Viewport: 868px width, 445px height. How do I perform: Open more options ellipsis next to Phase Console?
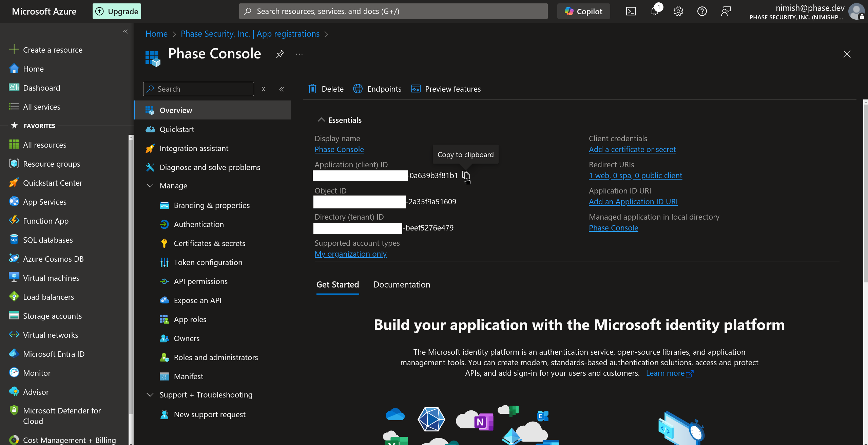point(299,54)
